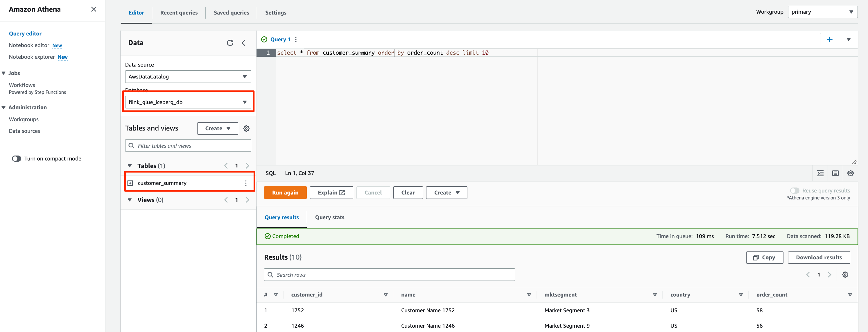
Task: Open the Query stats tab
Action: 329,217
